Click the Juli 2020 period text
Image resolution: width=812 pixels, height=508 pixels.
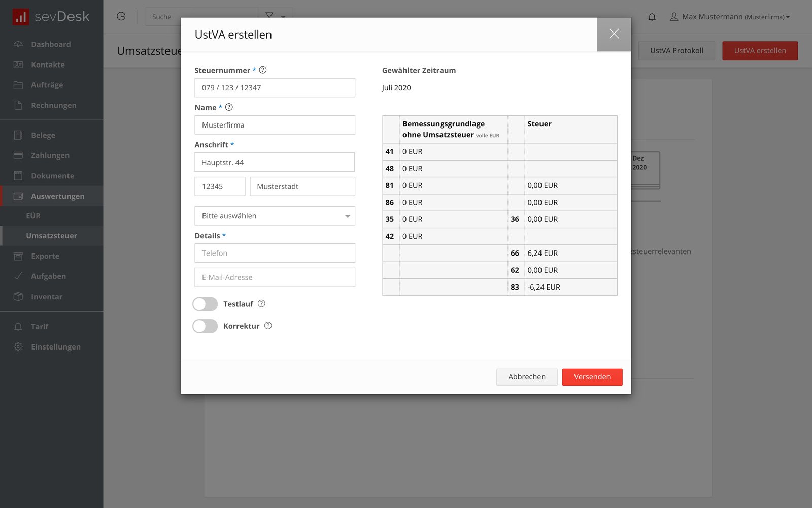coord(396,88)
